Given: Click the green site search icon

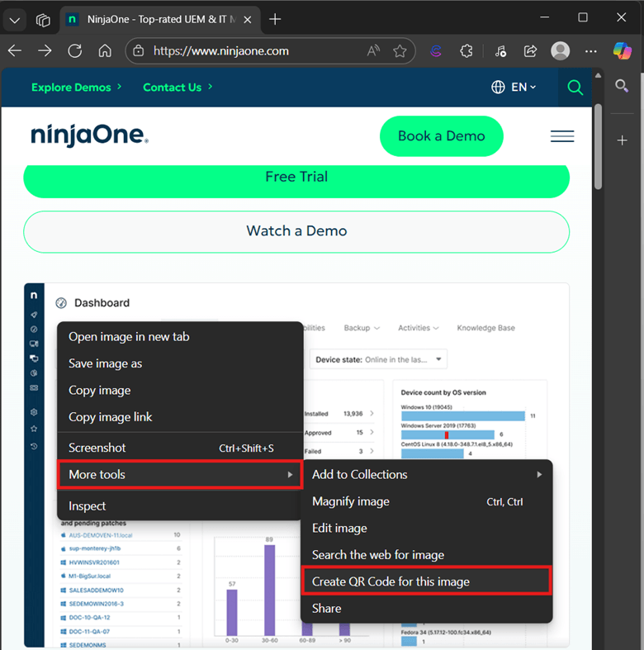Looking at the screenshot, I should click(575, 88).
